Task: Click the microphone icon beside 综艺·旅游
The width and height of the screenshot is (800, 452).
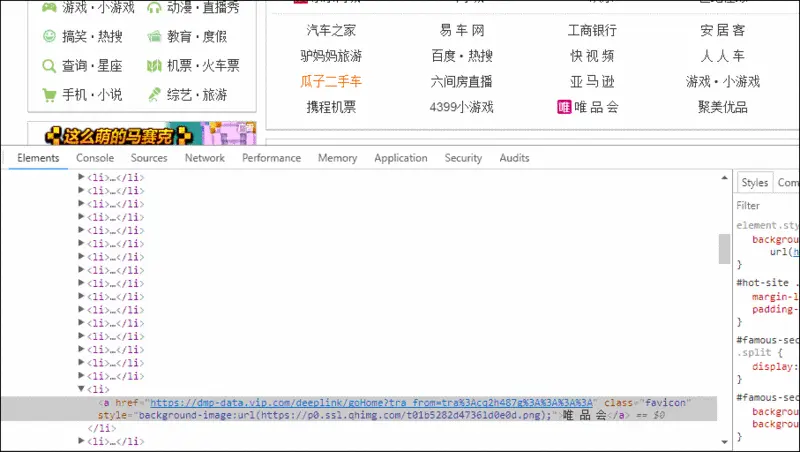Action: pos(154,95)
